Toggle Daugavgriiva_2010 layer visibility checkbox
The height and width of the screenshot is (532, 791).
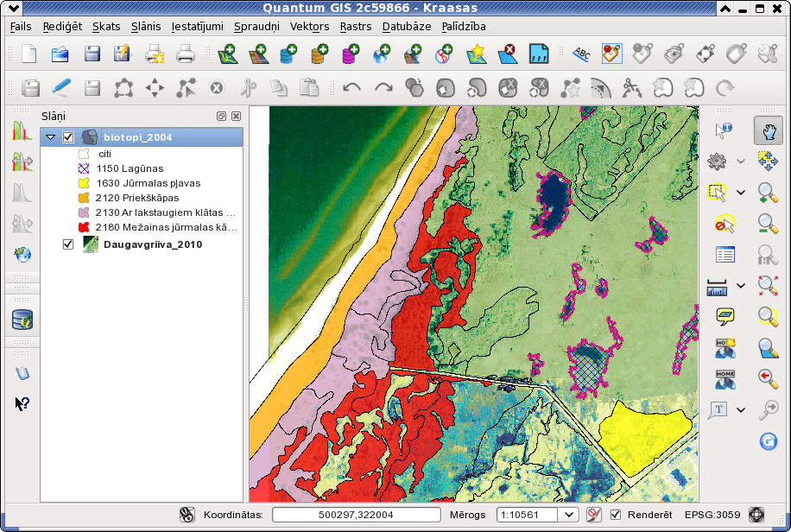(x=68, y=244)
